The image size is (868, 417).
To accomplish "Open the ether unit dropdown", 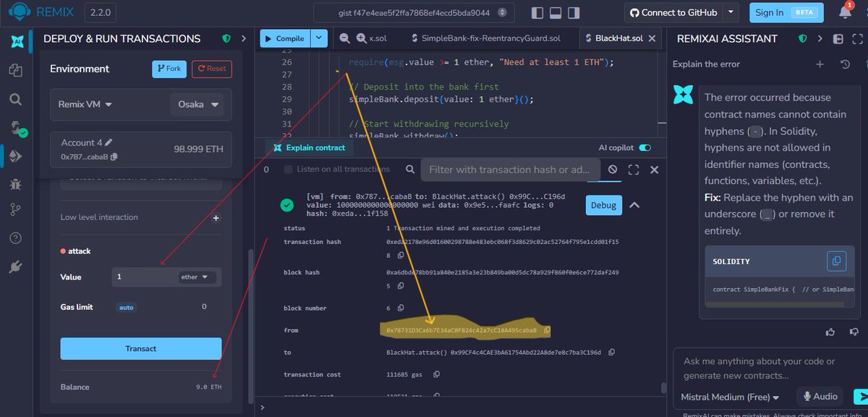I will pos(196,277).
